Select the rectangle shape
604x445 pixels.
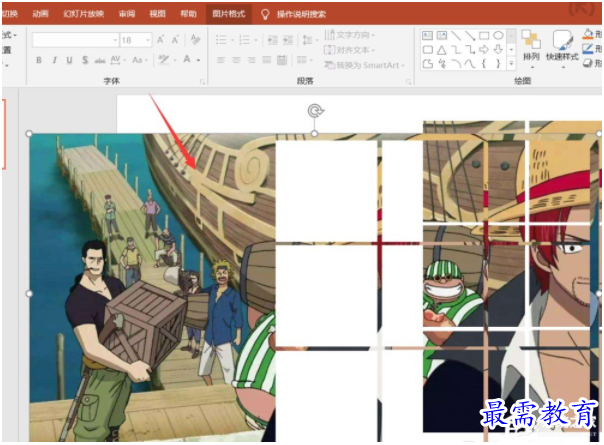tap(484, 36)
